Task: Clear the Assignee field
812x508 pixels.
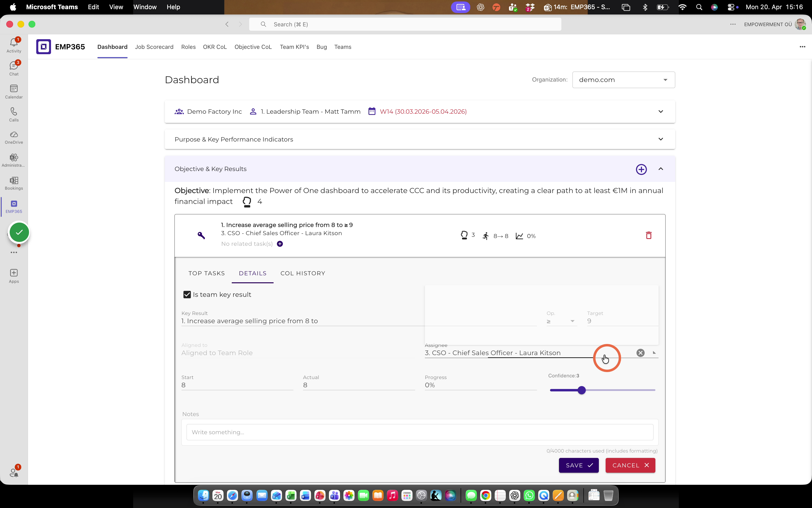Action: coord(640,353)
